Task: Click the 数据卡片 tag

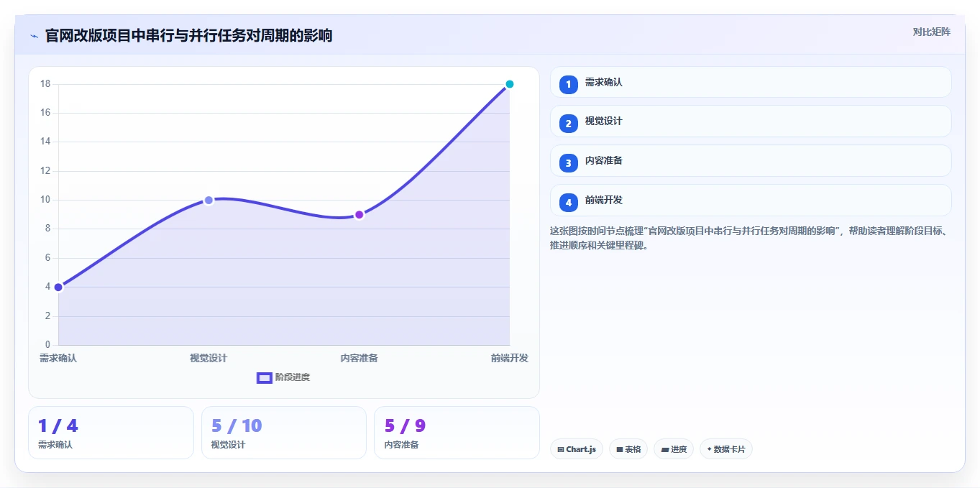Action: (x=726, y=449)
